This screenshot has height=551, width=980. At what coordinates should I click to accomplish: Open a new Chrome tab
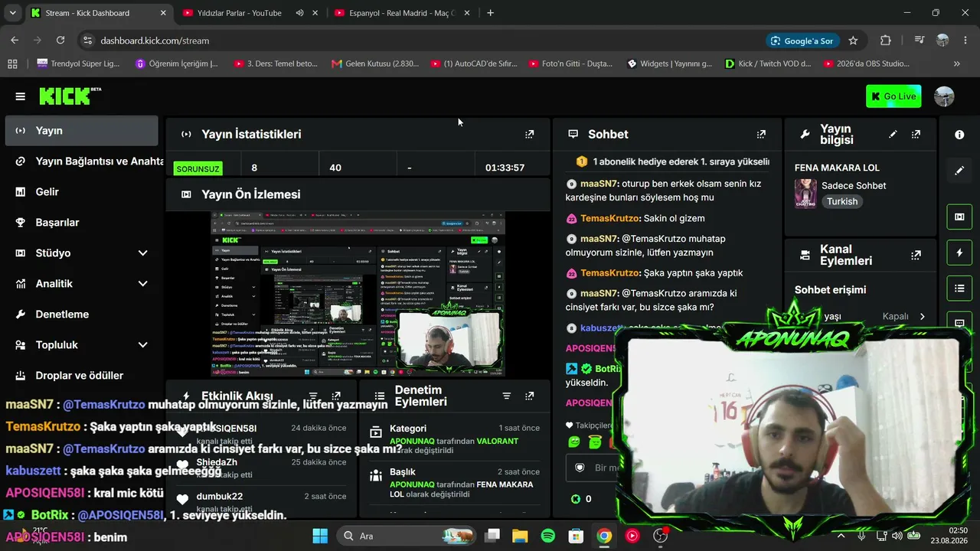point(491,13)
